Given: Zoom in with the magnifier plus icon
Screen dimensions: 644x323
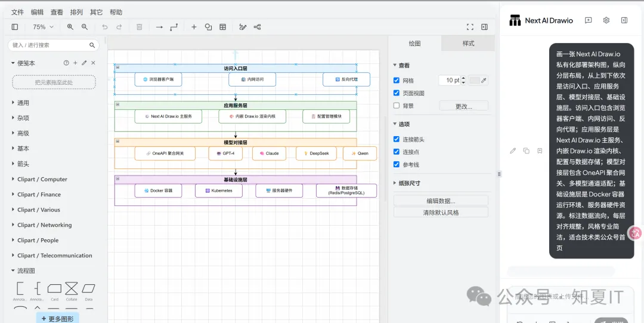Looking at the screenshot, I should pyautogui.click(x=70, y=27).
